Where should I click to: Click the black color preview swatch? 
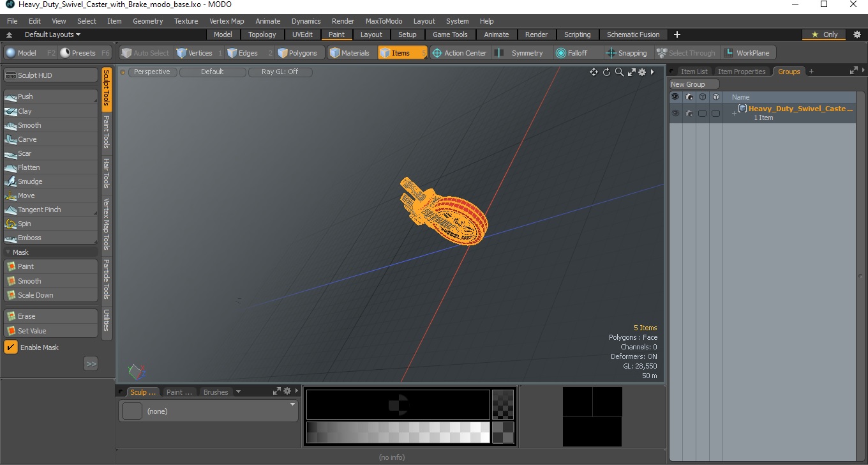(x=398, y=404)
